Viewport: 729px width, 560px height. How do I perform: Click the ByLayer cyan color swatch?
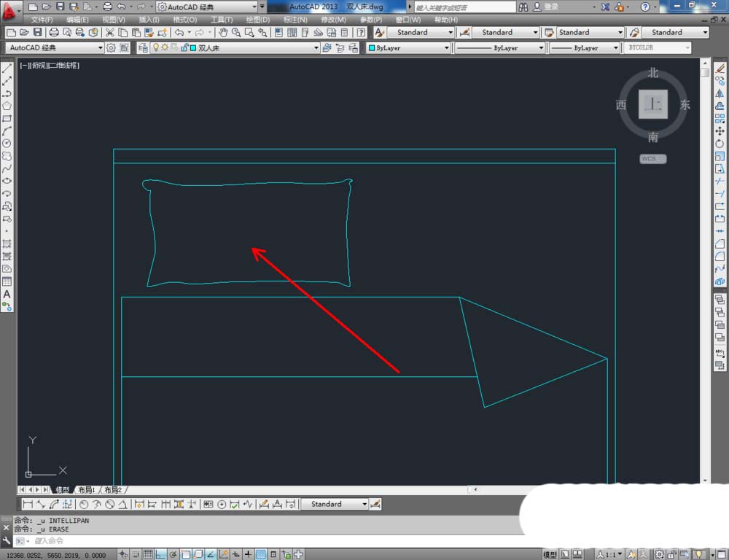tap(372, 48)
